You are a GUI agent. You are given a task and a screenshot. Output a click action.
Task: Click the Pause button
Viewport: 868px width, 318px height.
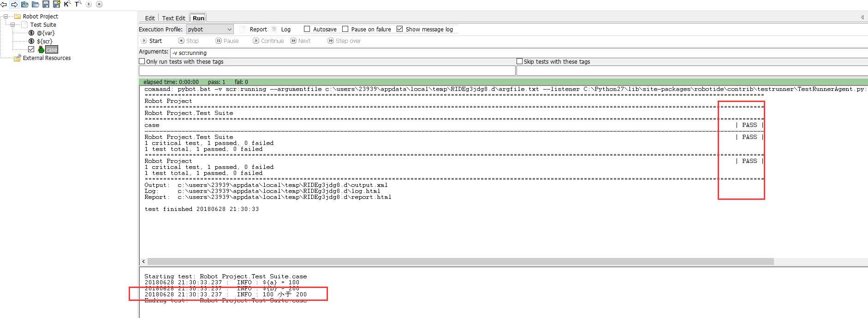click(227, 41)
